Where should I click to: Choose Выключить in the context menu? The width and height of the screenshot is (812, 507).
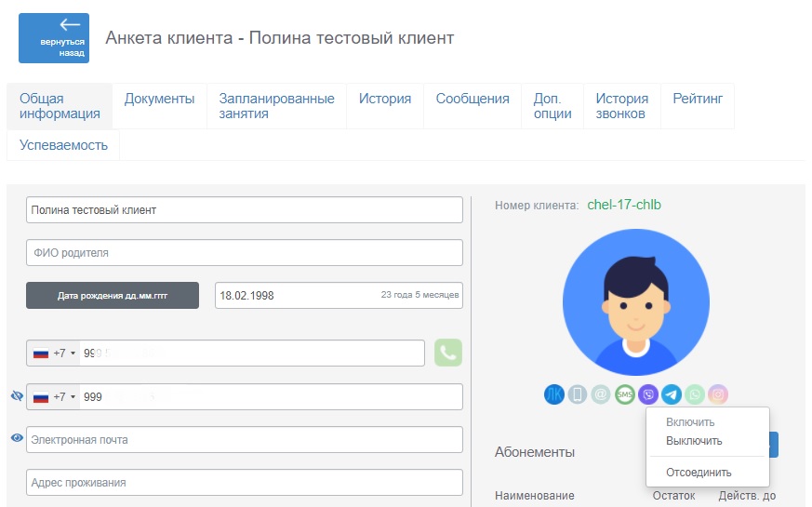point(694,441)
